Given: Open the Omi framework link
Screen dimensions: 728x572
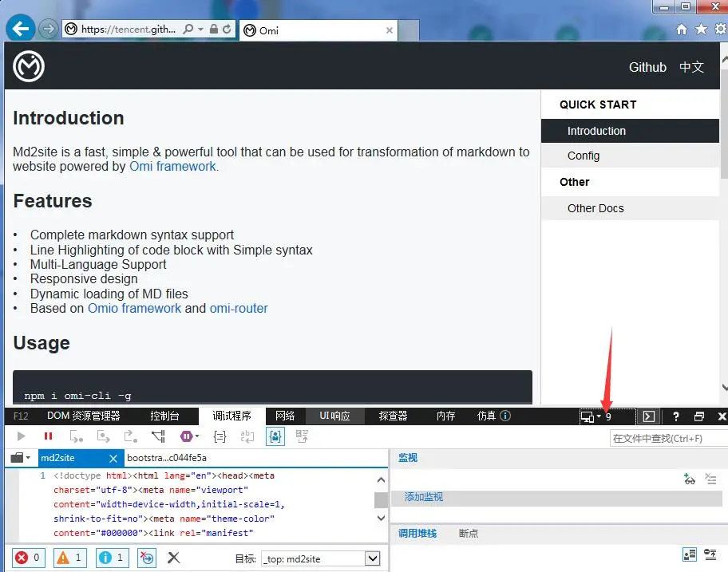Looking at the screenshot, I should click(x=172, y=166).
